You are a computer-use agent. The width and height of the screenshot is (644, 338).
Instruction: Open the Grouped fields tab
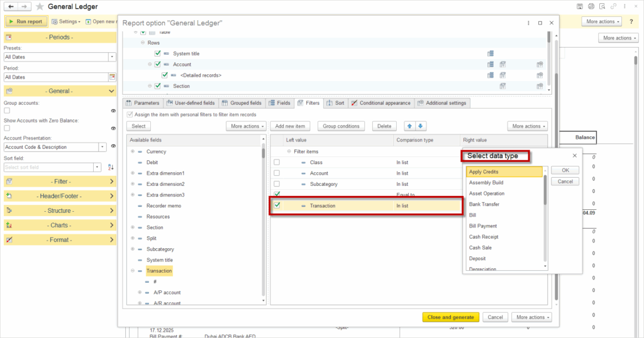tap(241, 103)
